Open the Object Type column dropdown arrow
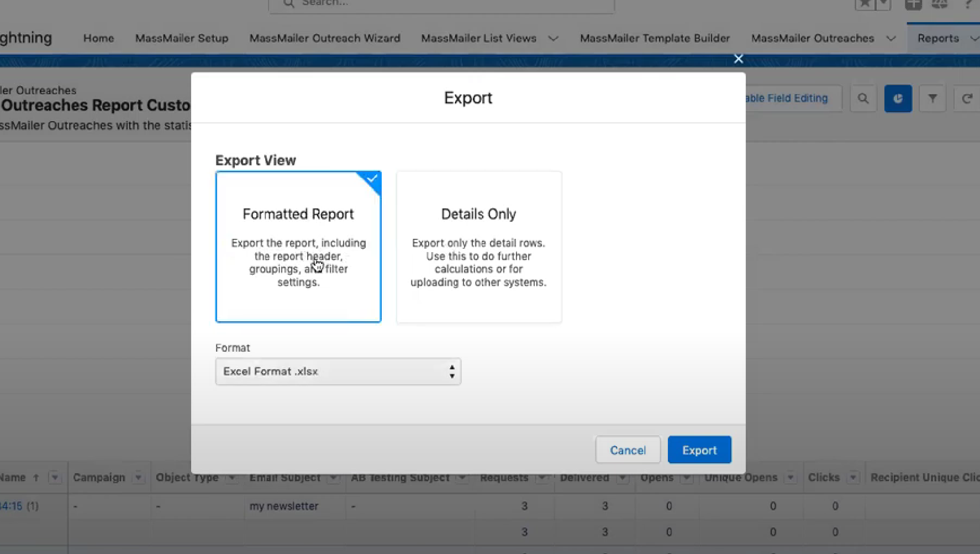The height and width of the screenshot is (554, 980). click(232, 477)
